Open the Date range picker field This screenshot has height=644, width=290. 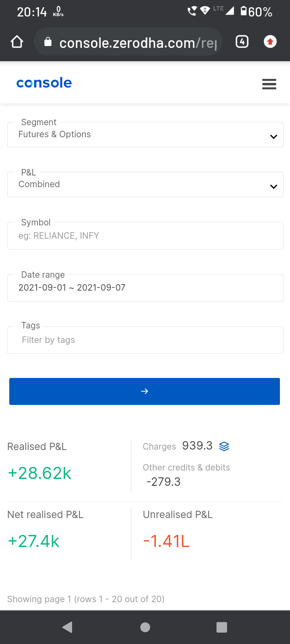coord(145,288)
